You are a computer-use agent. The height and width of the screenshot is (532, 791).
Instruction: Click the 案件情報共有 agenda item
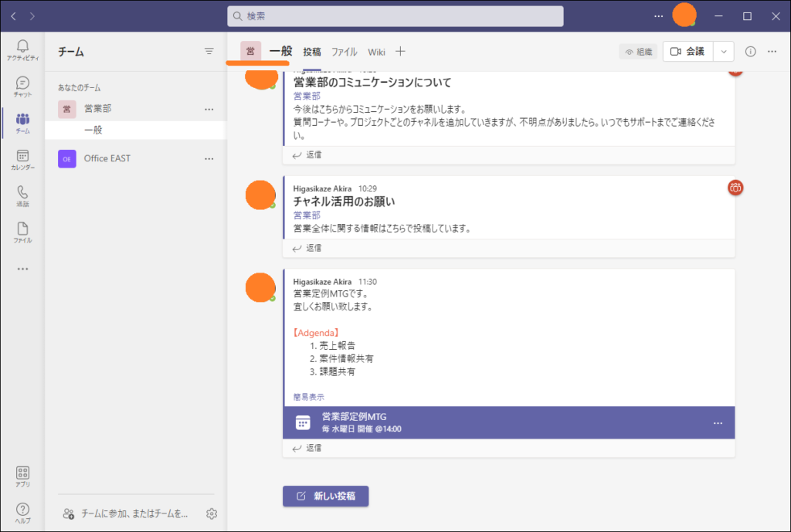347,359
